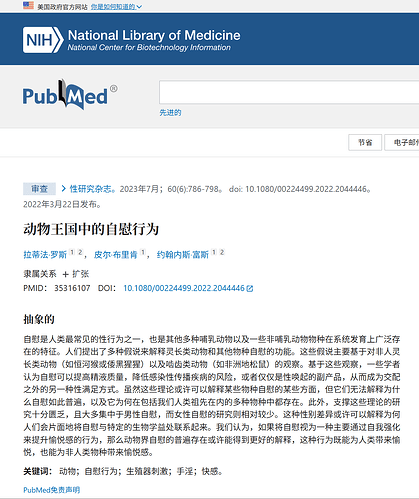Open the 先进的 advanced search link

tap(170, 113)
